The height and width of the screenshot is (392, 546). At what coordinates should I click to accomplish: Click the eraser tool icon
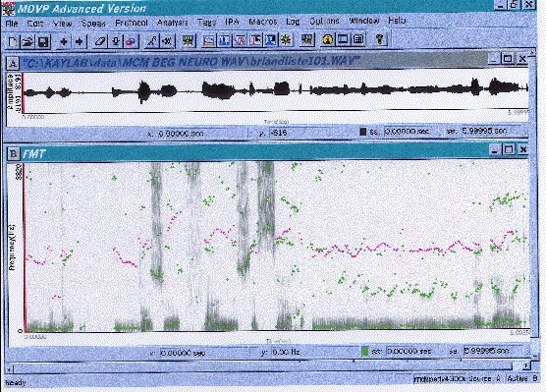pyautogui.click(x=100, y=41)
